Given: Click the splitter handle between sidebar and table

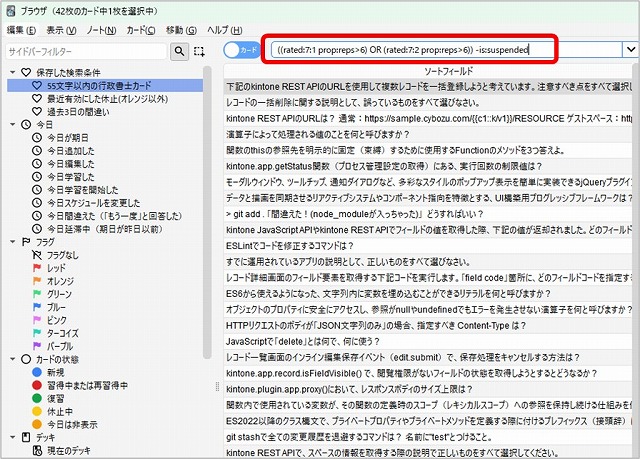Looking at the screenshot, I should 217,387.
